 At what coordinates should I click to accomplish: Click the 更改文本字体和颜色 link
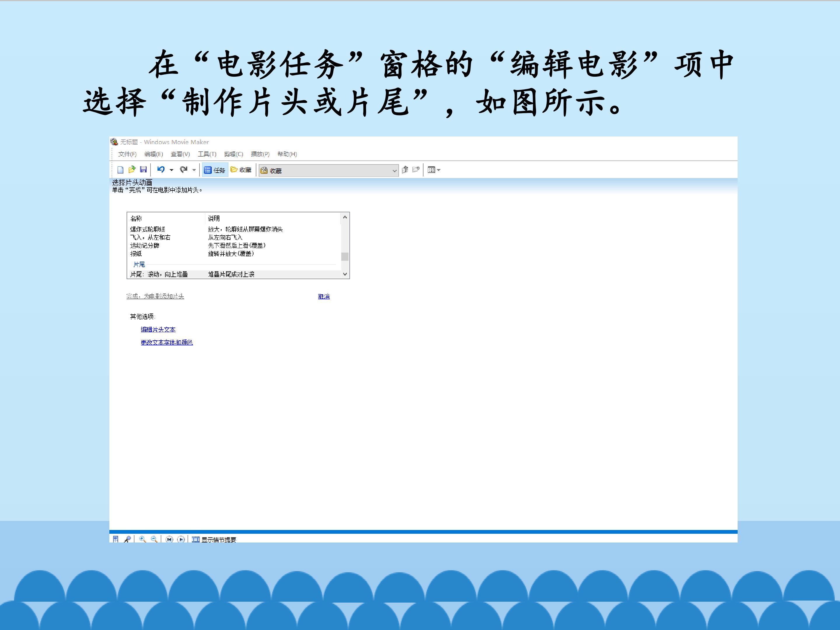[x=167, y=342]
